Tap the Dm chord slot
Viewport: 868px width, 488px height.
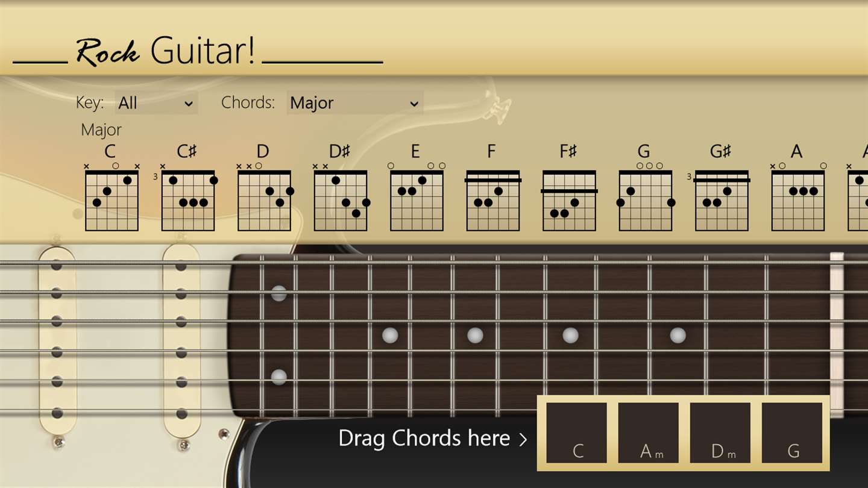[x=720, y=433]
